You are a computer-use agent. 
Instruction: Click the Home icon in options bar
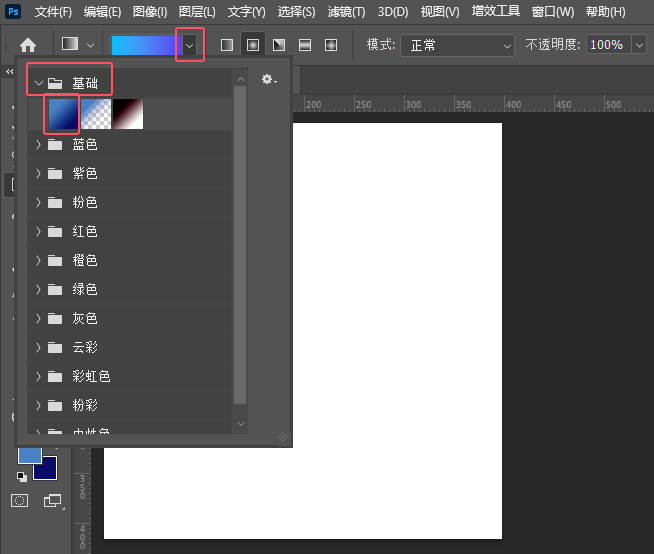28,45
